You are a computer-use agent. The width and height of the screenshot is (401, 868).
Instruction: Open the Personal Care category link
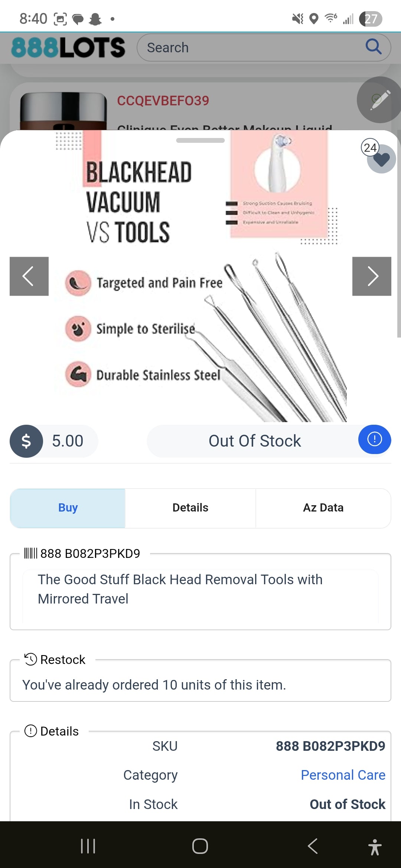(343, 775)
